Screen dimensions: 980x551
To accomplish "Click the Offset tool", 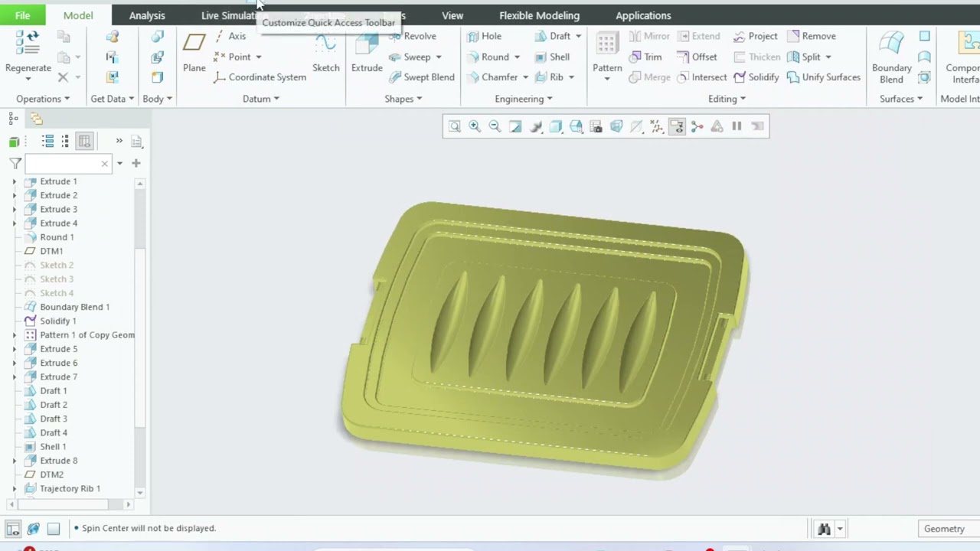I will pos(697,57).
